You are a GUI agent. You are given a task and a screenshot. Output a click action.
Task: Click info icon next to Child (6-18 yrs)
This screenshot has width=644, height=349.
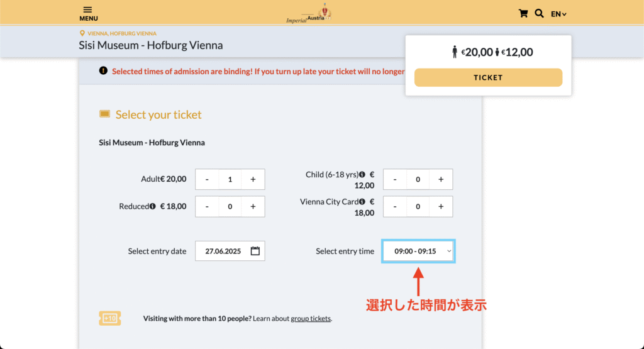[362, 175]
